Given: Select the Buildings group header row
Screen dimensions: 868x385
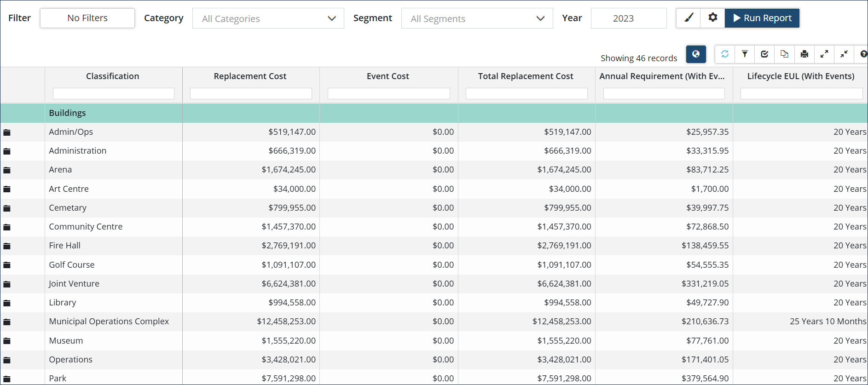Looking at the screenshot, I should pyautogui.click(x=68, y=113).
